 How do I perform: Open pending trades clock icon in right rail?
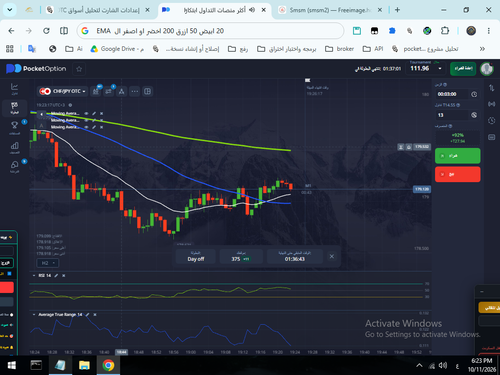tap(491, 120)
